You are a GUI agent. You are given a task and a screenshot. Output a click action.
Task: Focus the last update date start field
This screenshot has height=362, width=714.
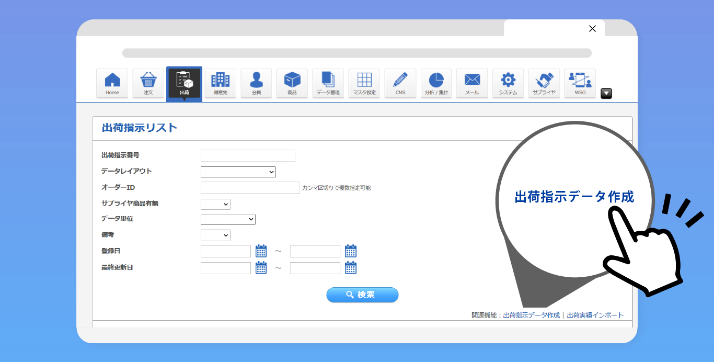click(226, 268)
